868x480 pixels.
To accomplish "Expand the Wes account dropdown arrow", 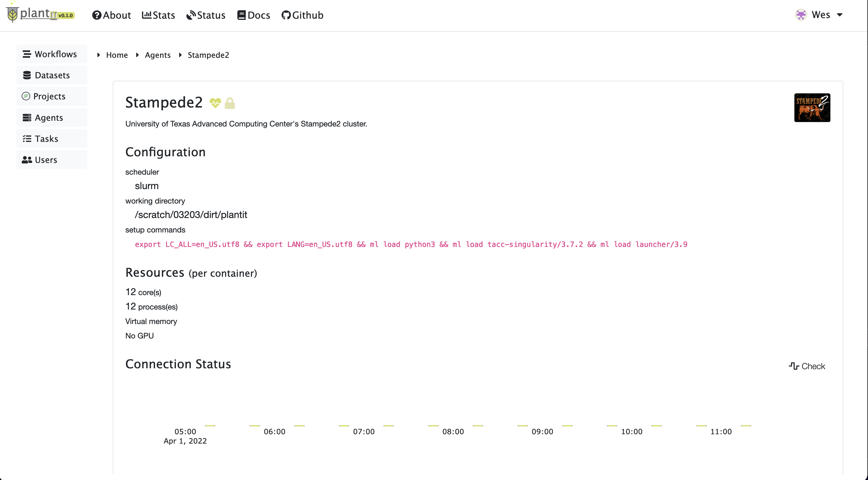I will tap(840, 15).
